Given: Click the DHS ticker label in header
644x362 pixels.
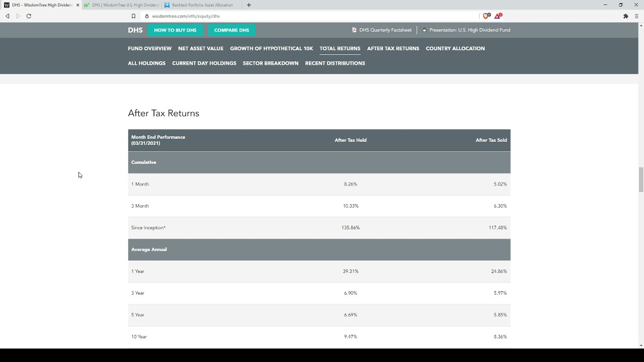Looking at the screenshot, I should [x=135, y=30].
